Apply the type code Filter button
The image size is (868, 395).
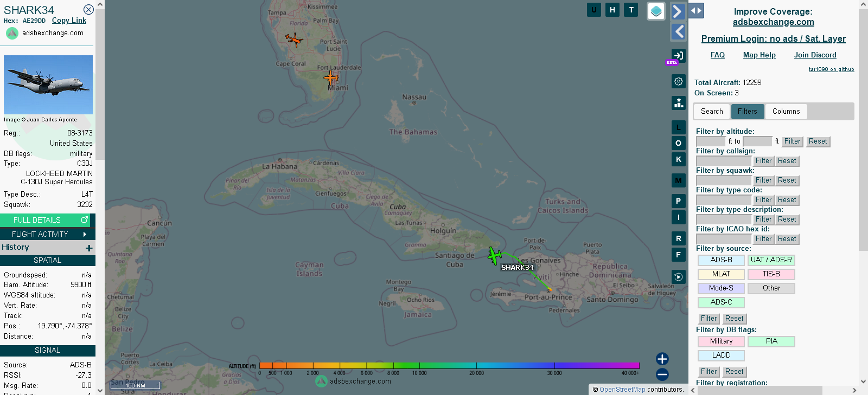[763, 200]
